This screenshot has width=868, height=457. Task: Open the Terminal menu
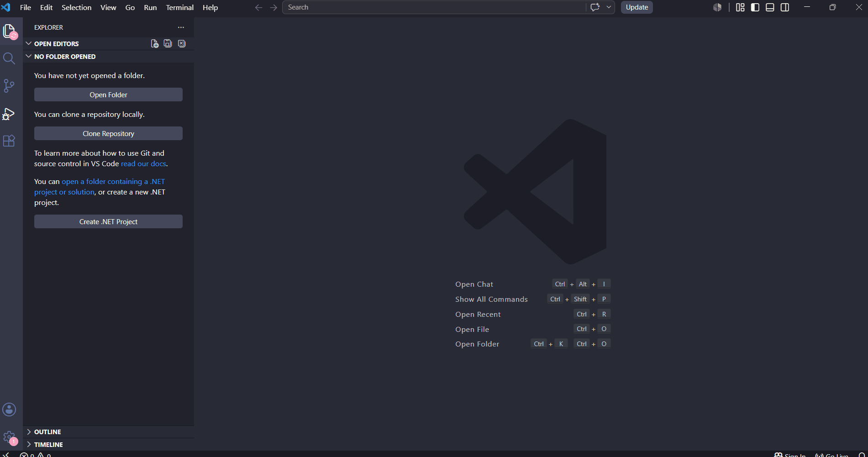179,7
